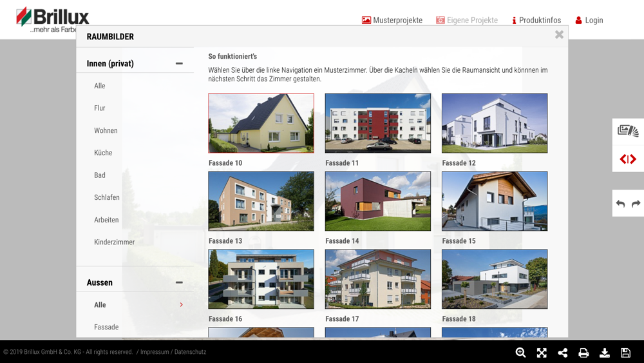
Task: Open the Musterprojekte menu
Action: 392,20
